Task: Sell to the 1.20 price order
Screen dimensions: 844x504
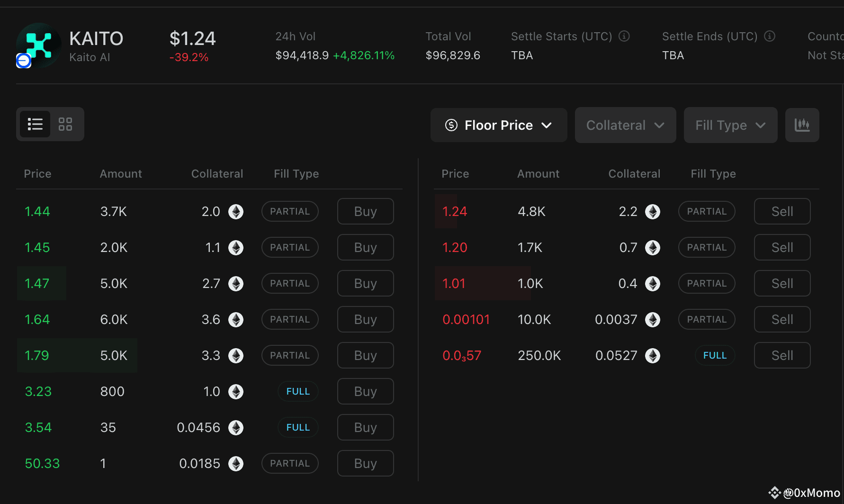Action: pyautogui.click(x=782, y=248)
